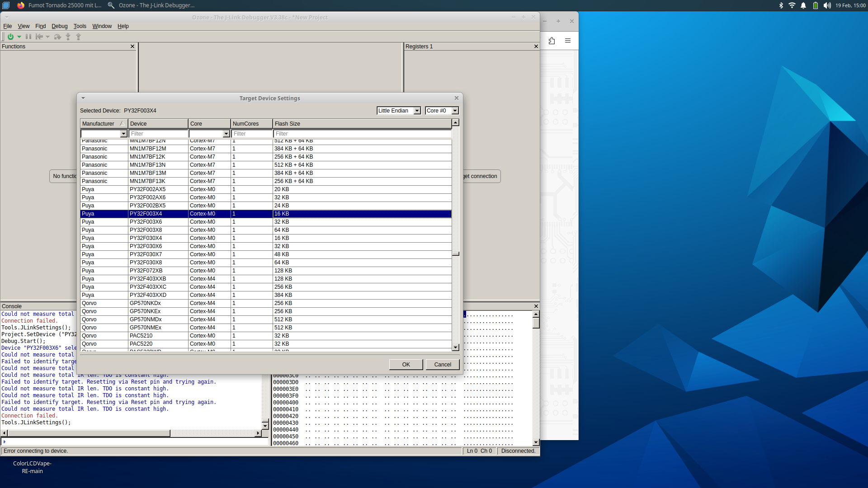Click the console horizontal scrollbar thumb

click(89, 433)
